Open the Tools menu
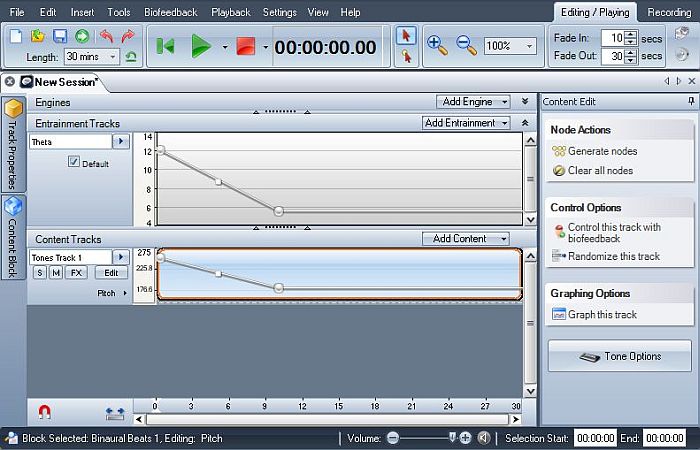Screen dimensions: 700x450 tap(119, 12)
